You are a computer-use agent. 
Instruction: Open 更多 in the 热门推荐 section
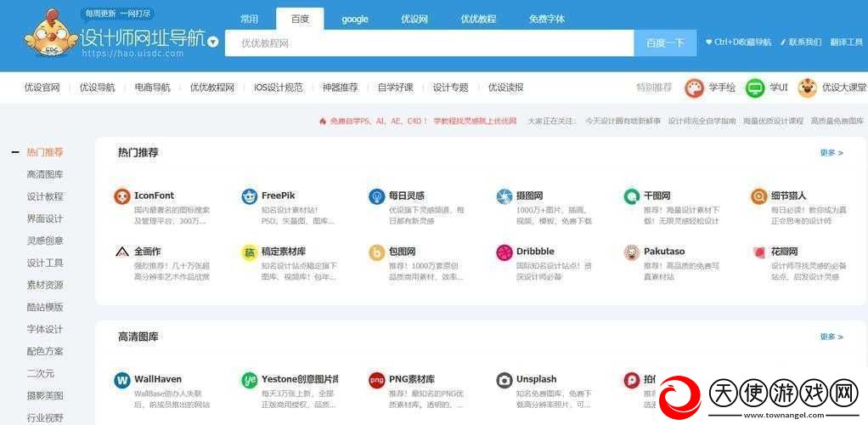[831, 152]
